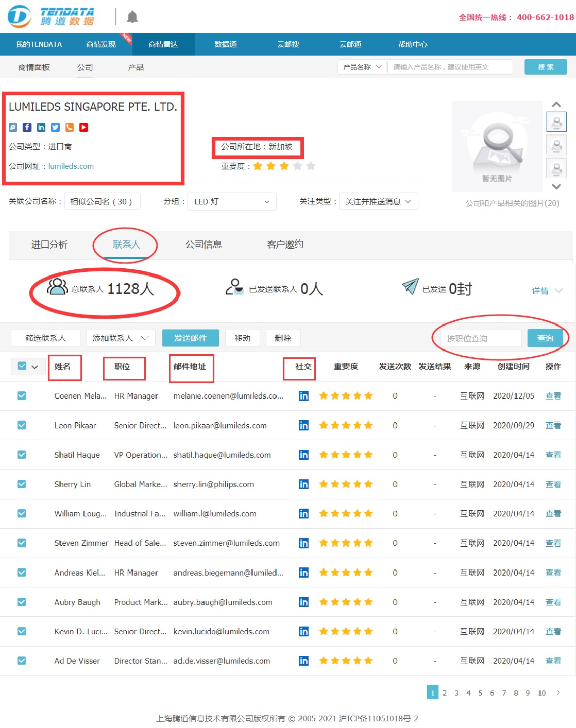Uncheck the Steven Zimmer row checkbox

(22, 543)
